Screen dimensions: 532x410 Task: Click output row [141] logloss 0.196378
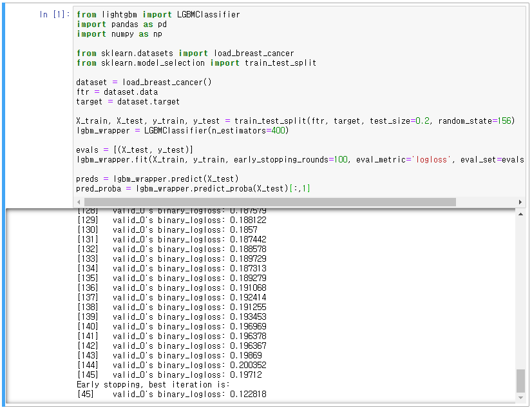click(x=172, y=337)
